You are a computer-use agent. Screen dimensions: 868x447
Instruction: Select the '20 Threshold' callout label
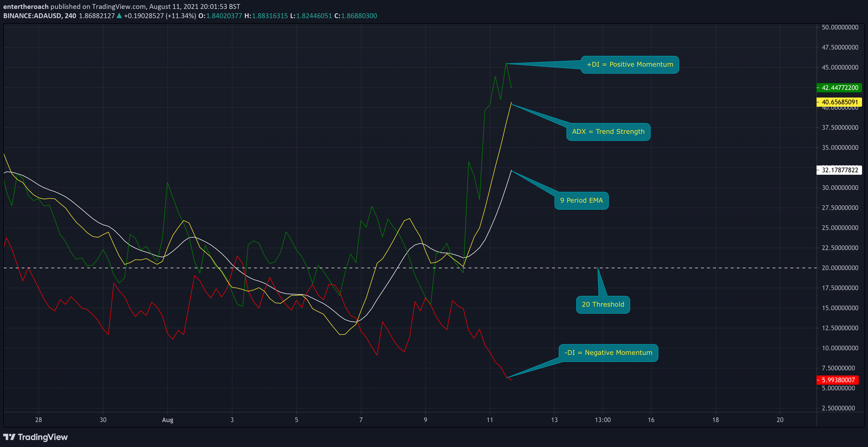603,305
